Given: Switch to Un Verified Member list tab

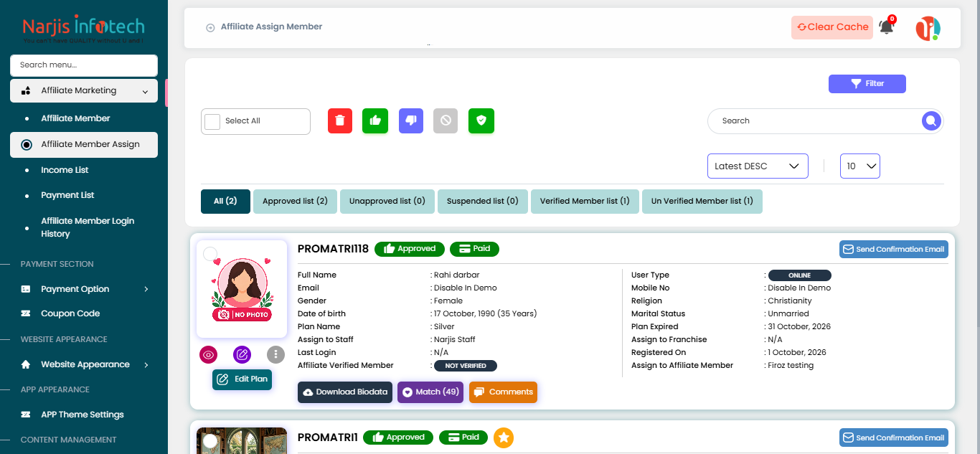Looking at the screenshot, I should (x=702, y=202).
